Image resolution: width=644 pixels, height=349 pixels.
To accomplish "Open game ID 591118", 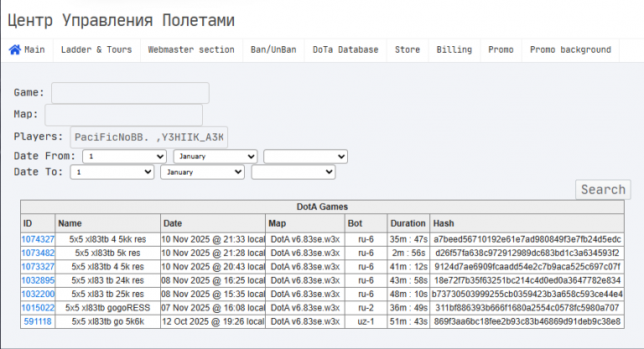I will pyautogui.click(x=38, y=321).
